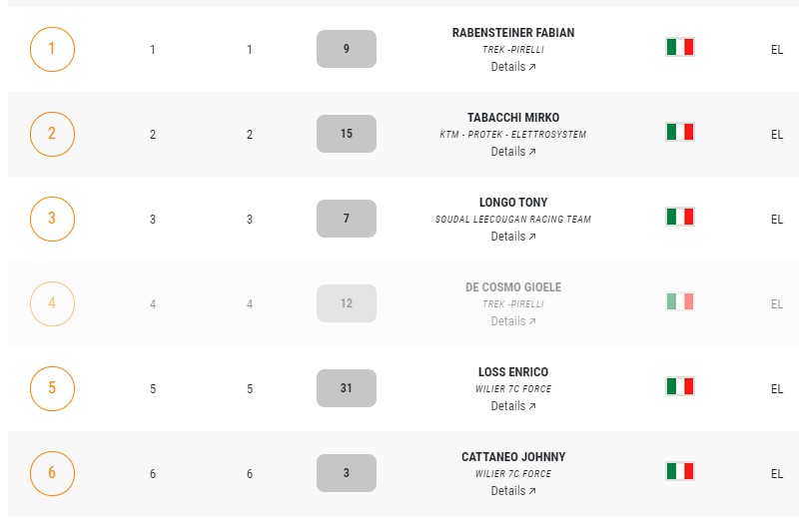
Task: Click team name SOUDAL LEECOUGAN RACING TEAM
Action: 513,220
